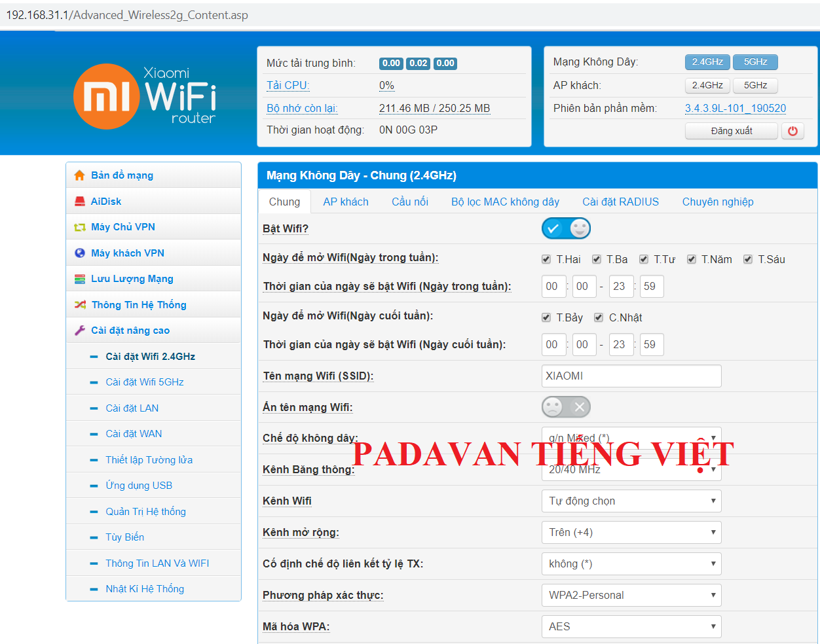This screenshot has height=644, width=820.
Task: Click the Mạng Không Dây 2.4GHz button
Action: pos(707,62)
